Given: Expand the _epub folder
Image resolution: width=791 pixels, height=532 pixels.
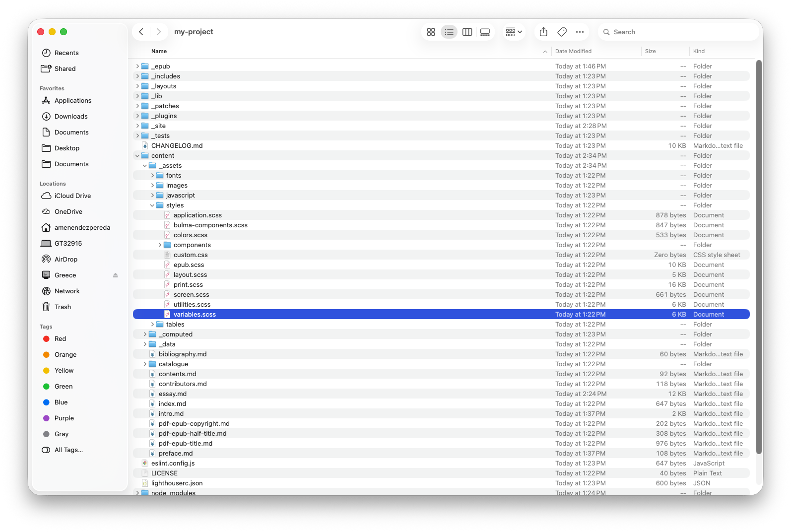Looking at the screenshot, I should pos(137,66).
